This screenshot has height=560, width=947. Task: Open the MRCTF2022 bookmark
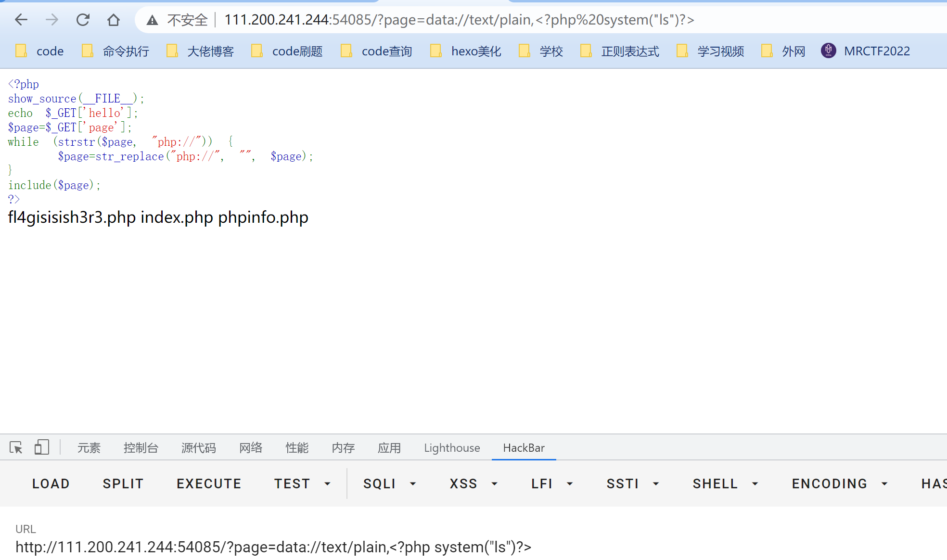[866, 51]
